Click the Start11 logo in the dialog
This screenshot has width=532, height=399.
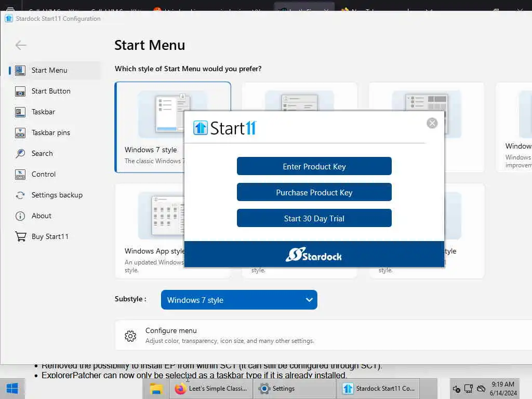click(224, 128)
